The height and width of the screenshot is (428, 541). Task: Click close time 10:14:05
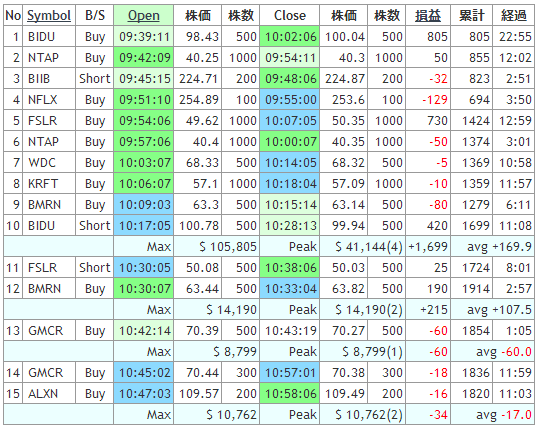(x=290, y=163)
